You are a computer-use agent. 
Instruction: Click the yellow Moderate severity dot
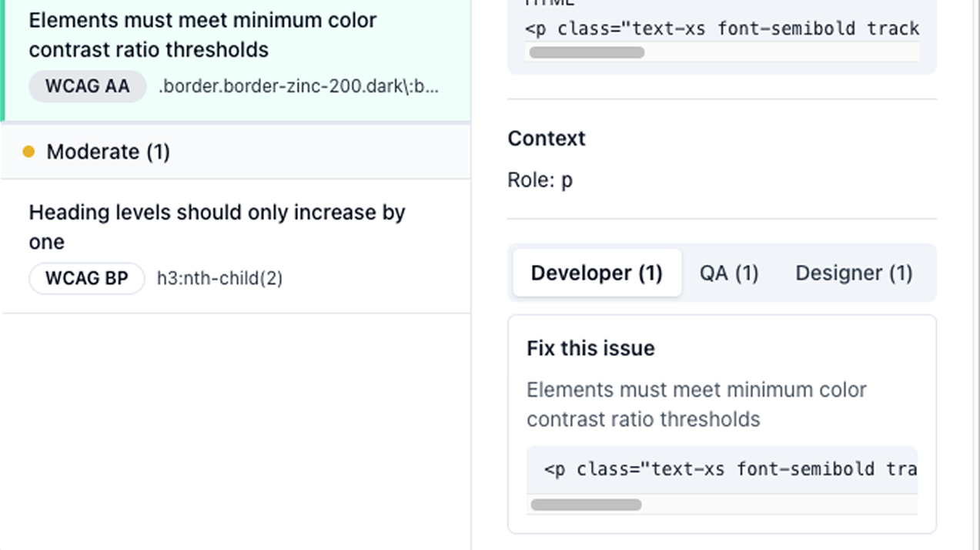click(x=28, y=152)
